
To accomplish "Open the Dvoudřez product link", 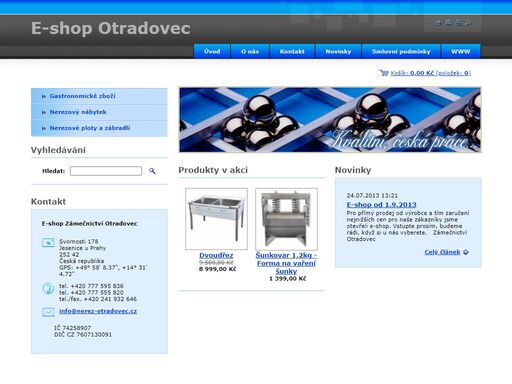I will pos(216,255).
